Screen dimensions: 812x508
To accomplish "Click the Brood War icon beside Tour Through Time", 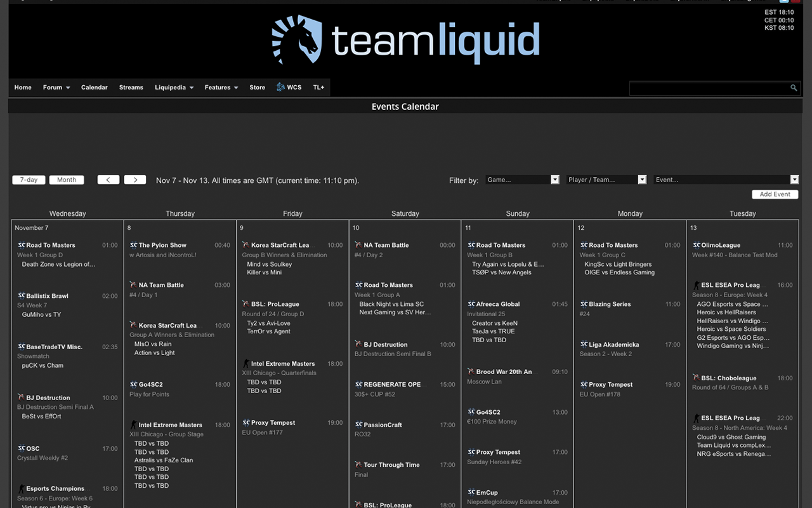I will (x=358, y=465).
